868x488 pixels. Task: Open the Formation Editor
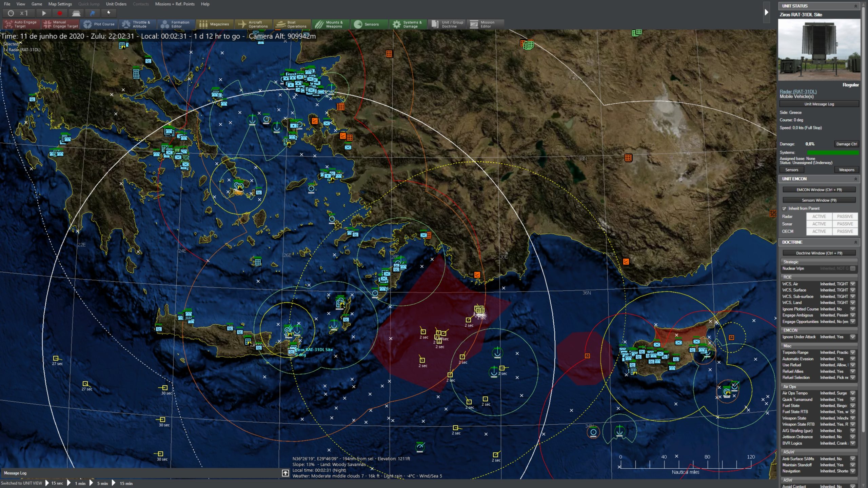177,24
